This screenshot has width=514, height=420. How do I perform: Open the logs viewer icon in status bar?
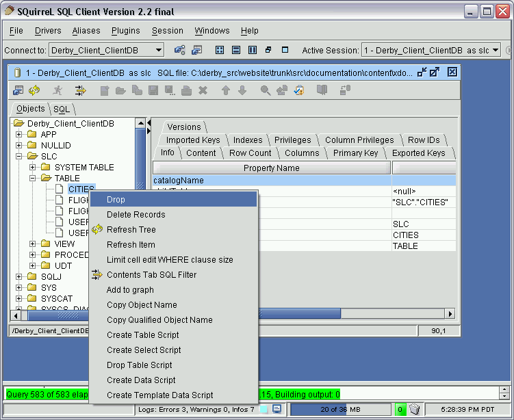point(277,410)
